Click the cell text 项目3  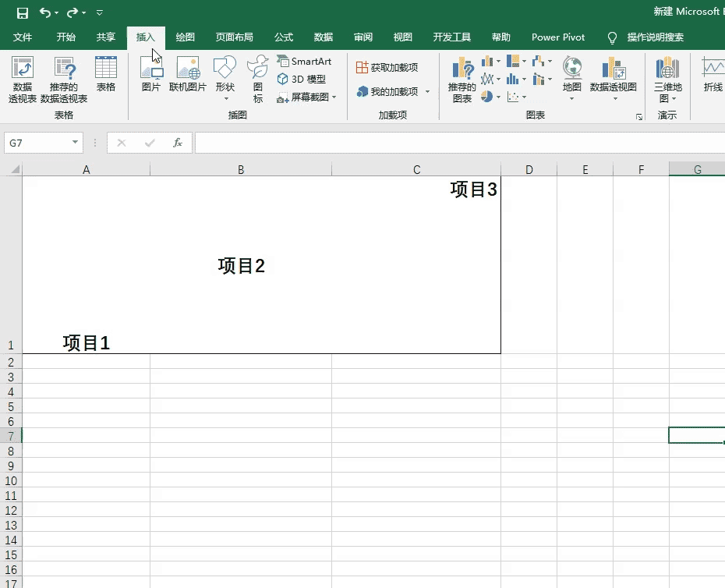point(473,190)
